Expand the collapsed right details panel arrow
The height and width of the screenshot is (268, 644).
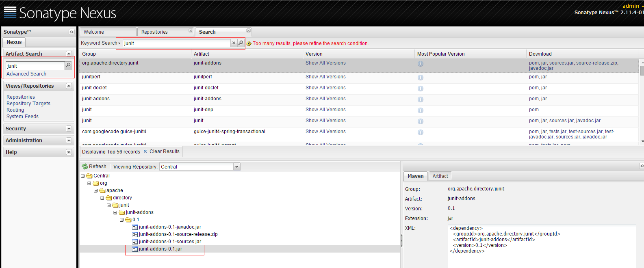[x=642, y=166]
